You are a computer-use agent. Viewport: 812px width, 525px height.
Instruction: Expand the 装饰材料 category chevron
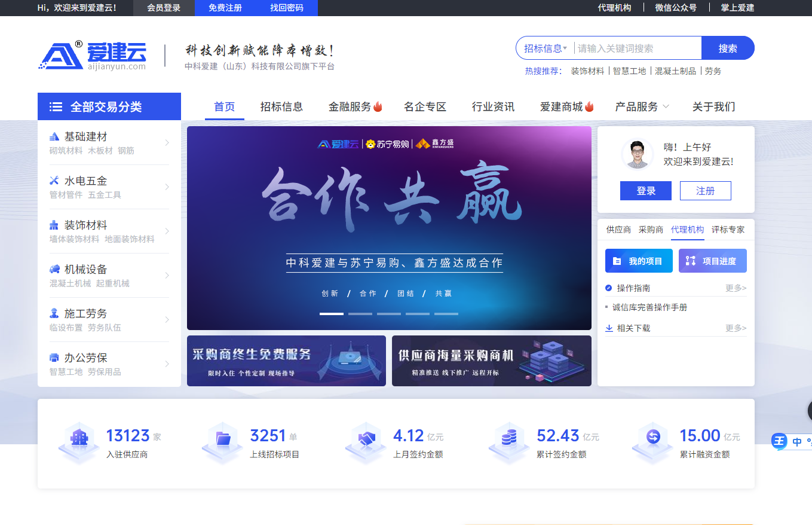click(167, 231)
